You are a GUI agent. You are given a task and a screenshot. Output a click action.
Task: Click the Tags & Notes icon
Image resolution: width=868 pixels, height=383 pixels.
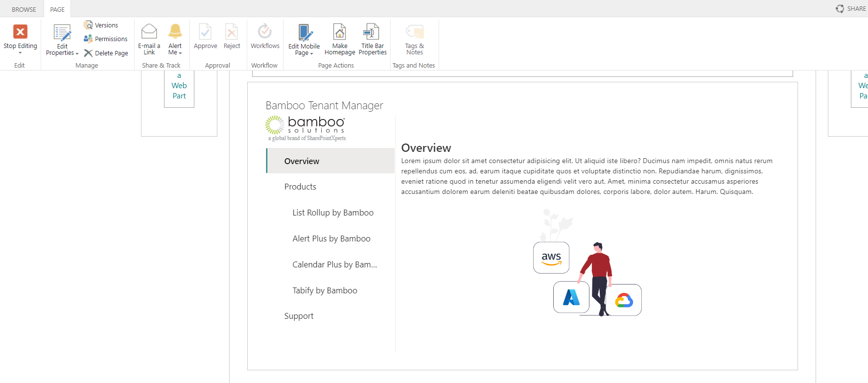coord(415,32)
